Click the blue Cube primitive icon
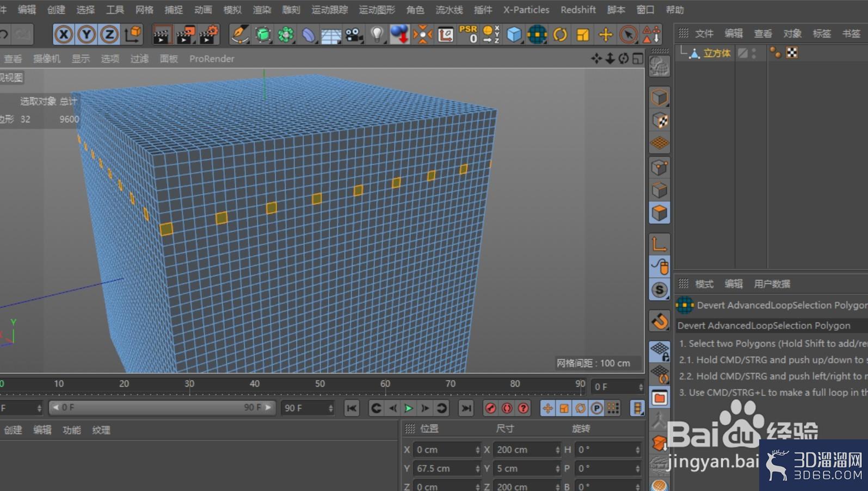 514,35
